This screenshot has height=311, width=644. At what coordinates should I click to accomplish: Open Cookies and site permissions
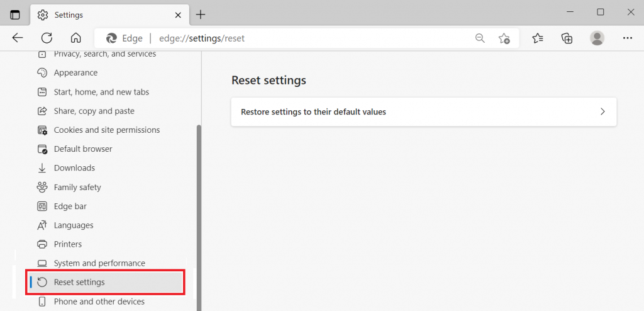pyautogui.click(x=106, y=130)
